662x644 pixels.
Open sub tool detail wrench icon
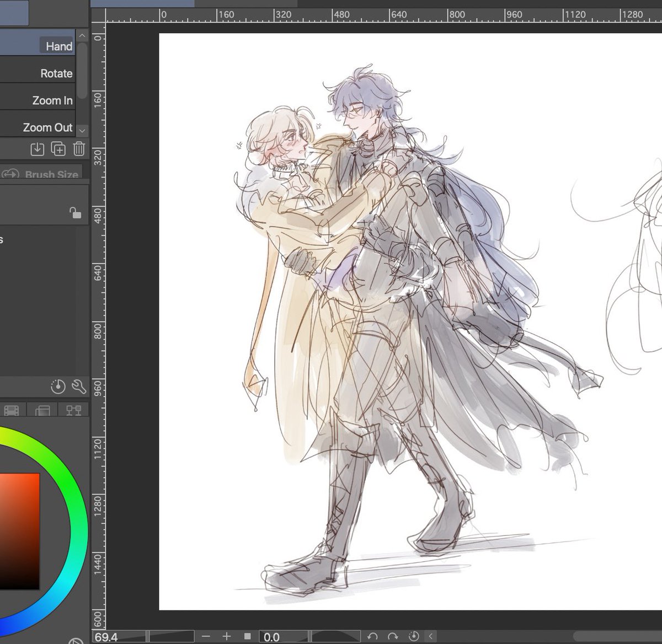[x=79, y=387]
